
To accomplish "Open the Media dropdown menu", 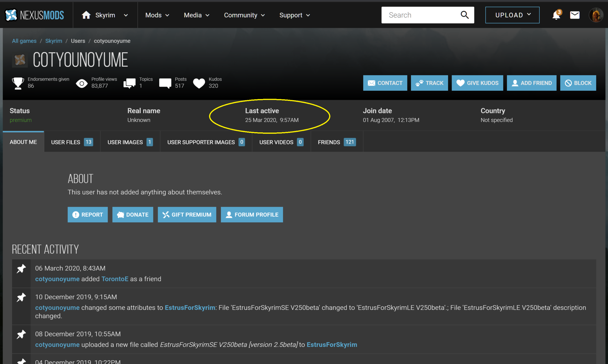I will pos(196,15).
